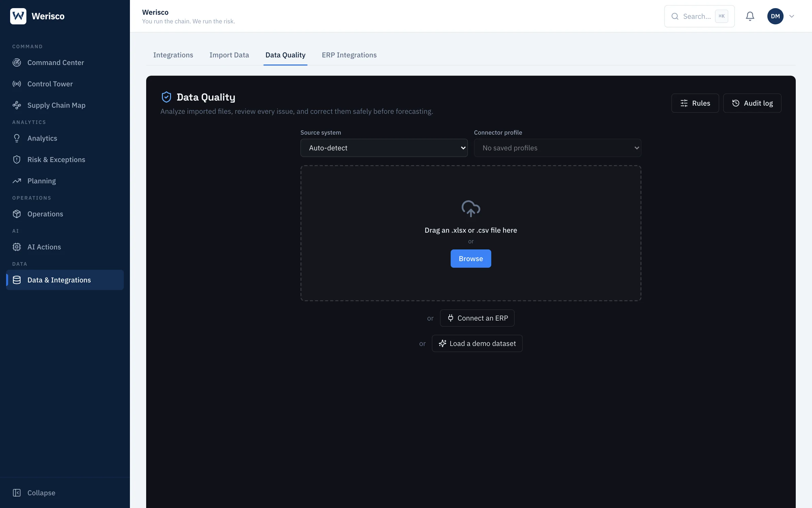The height and width of the screenshot is (508, 812).
Task: Click the 'Connector profile' label
Action: click(x=498, y=132)
